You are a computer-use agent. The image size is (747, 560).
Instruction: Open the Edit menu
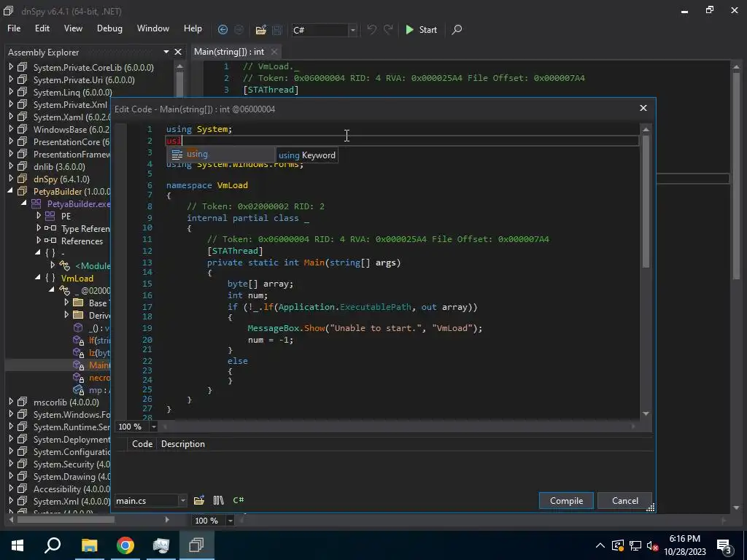point(42,28)
